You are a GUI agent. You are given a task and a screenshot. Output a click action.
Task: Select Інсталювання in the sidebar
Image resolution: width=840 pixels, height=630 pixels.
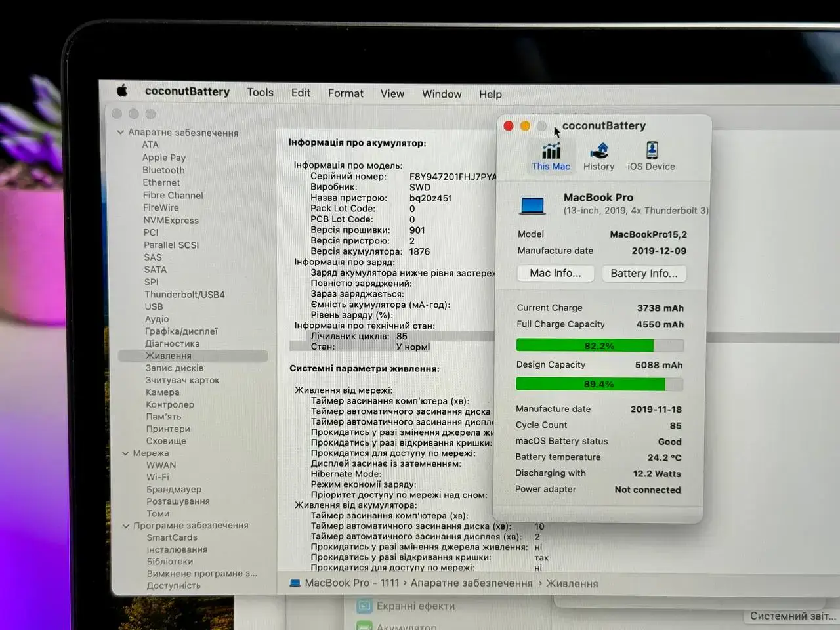click(177, 550)
